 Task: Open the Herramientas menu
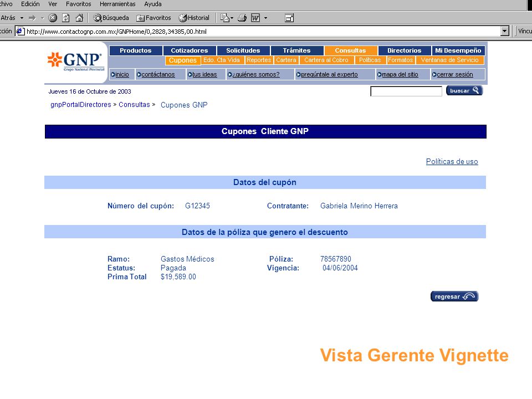(117, 4)
